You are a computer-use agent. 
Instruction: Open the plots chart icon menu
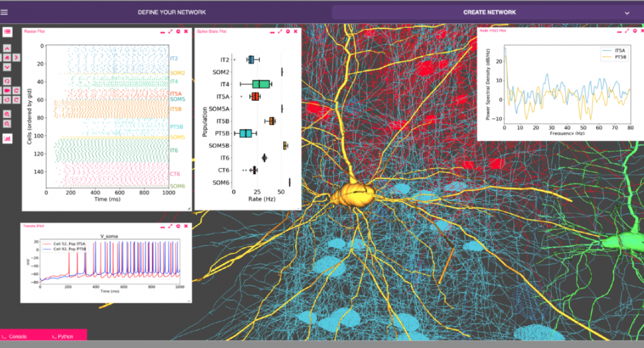tap(8, 139)
